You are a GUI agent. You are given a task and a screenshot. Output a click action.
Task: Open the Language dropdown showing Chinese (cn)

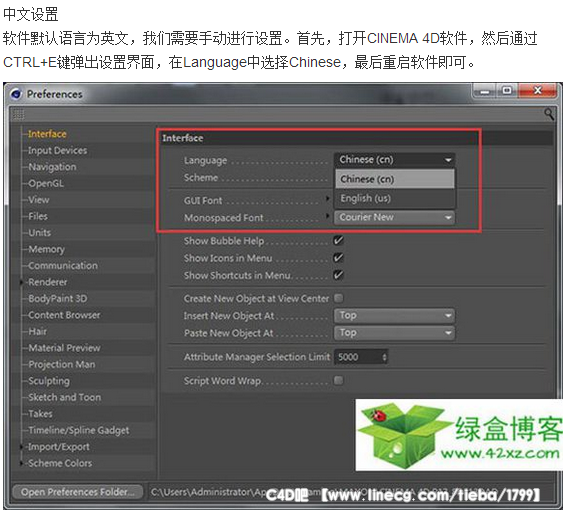point(395,160)
